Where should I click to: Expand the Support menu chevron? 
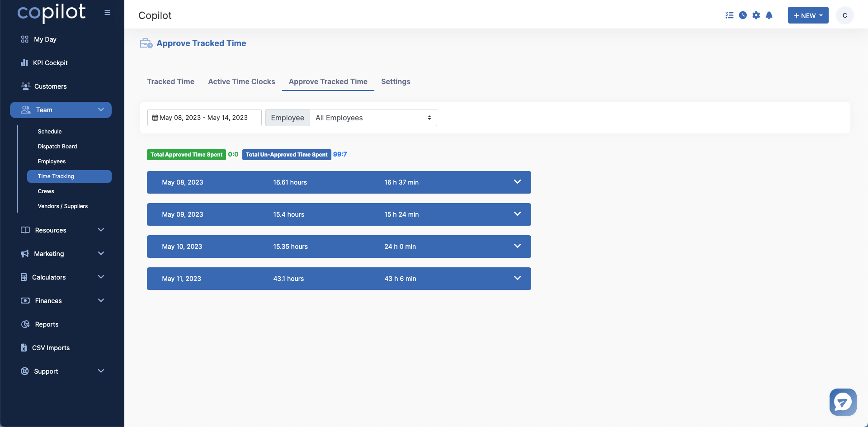(x=101, y=371)
